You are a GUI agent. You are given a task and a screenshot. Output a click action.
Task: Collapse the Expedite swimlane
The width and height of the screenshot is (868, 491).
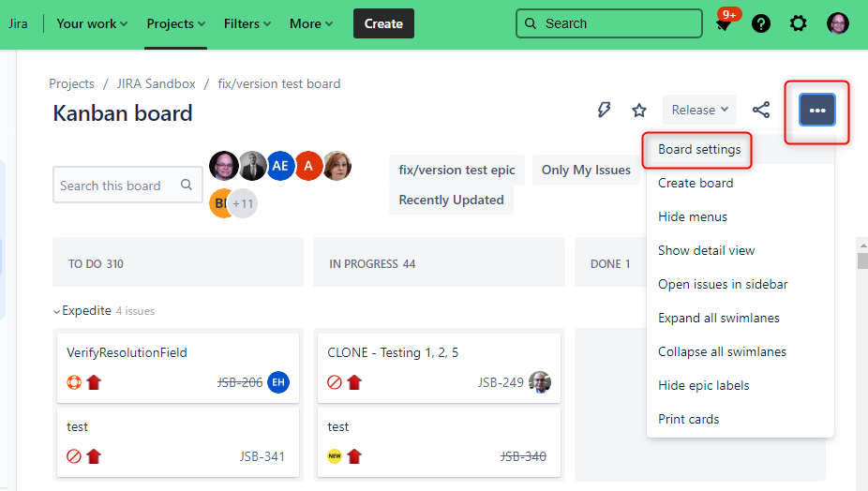click(x=56, y=312)
